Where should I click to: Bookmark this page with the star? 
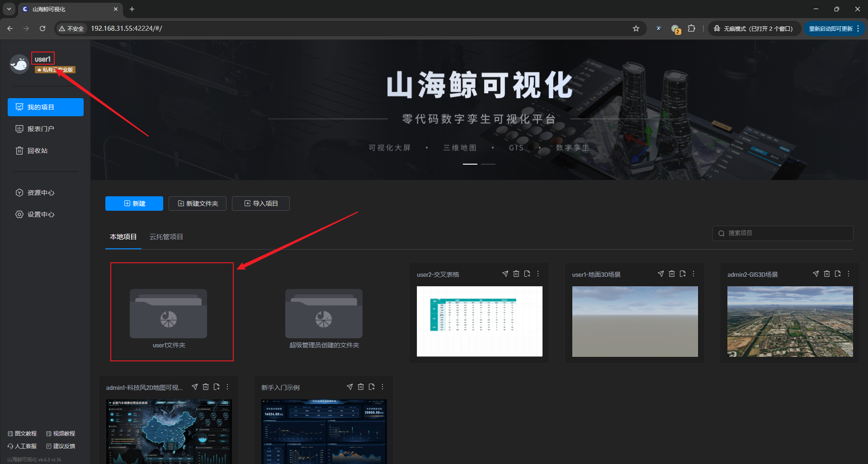point(636,28)
